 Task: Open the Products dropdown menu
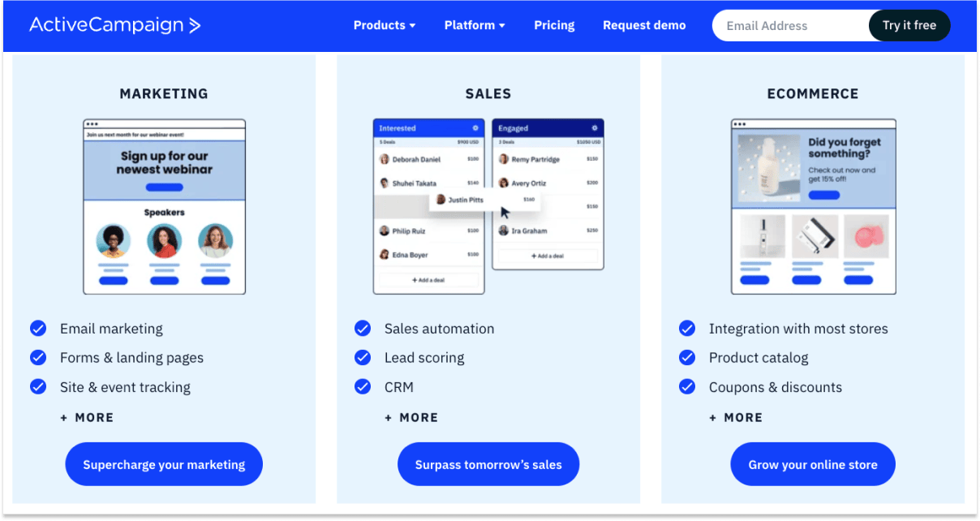pos(384,25)
